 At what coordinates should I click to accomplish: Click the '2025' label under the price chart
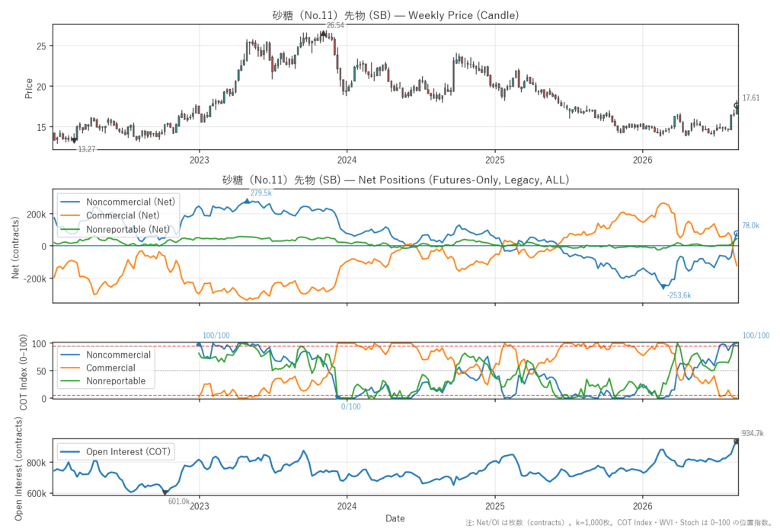495,160
